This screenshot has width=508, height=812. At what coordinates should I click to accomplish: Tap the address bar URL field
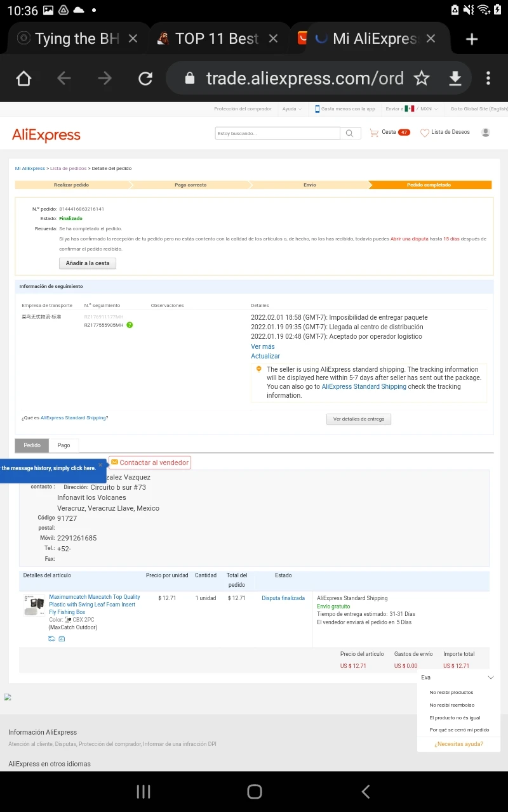[x=305, y=78]
